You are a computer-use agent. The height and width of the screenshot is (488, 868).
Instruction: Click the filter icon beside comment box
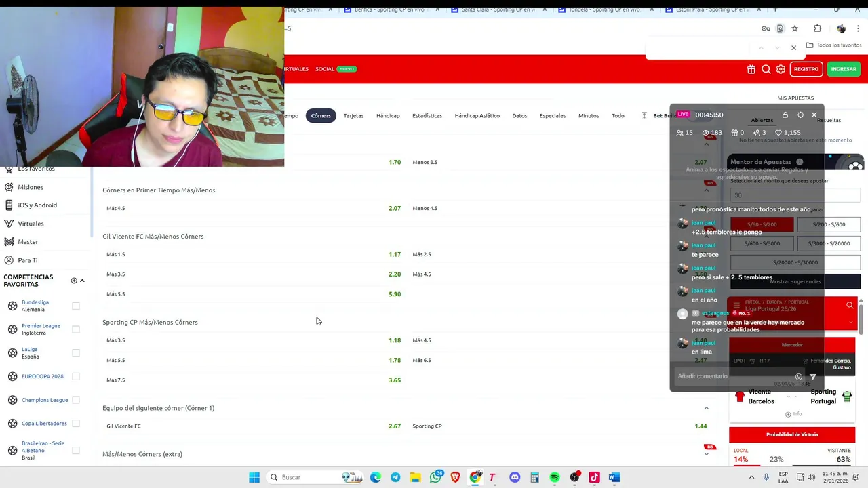click(813, 377)
